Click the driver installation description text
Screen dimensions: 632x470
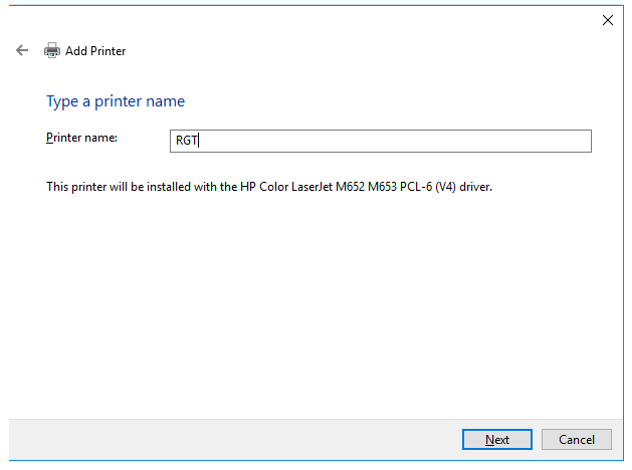(x=270, y=187)
